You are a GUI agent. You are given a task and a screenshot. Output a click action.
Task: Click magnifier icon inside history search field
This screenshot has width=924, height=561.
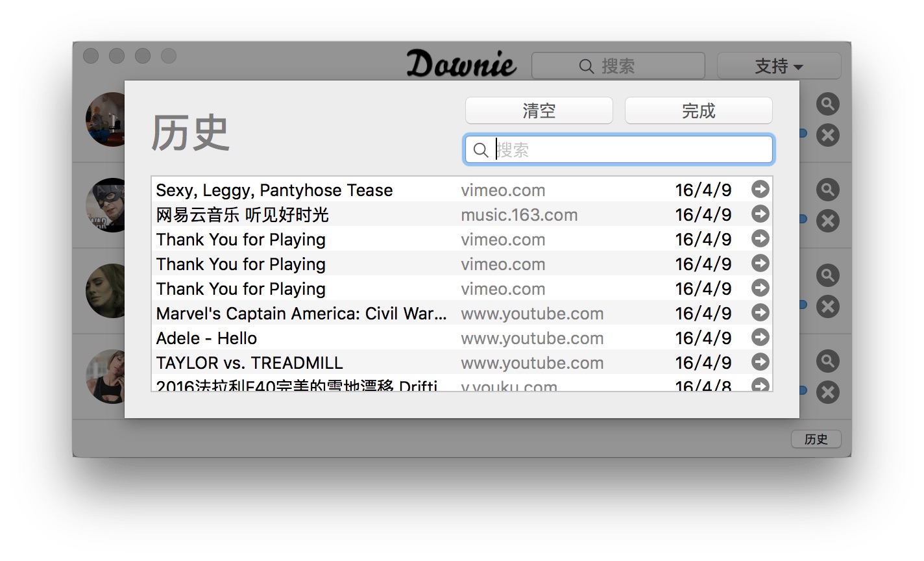pyautogui.click(x=481, y=150)
